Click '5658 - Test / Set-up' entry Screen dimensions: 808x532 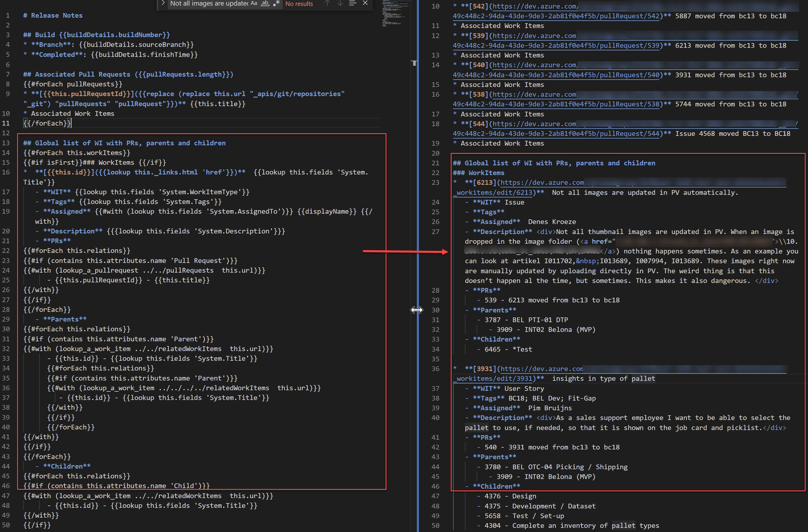click(x=521, y=516)
